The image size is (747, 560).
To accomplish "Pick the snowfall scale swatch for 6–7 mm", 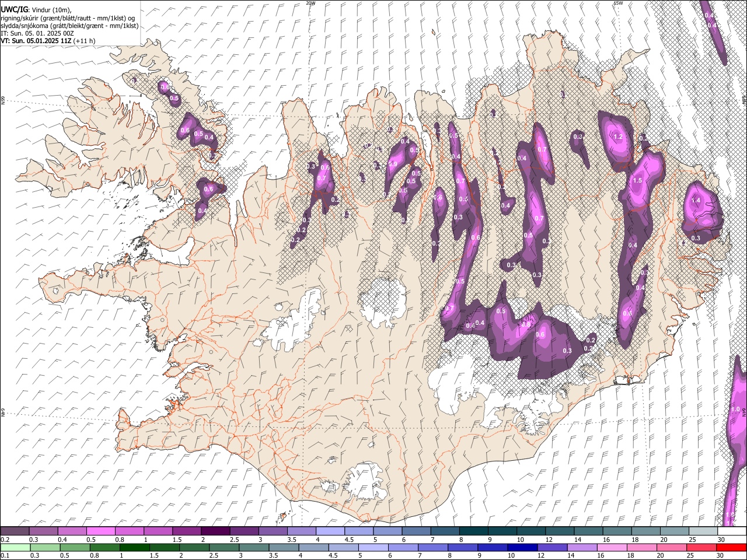I will pos(416,531).
